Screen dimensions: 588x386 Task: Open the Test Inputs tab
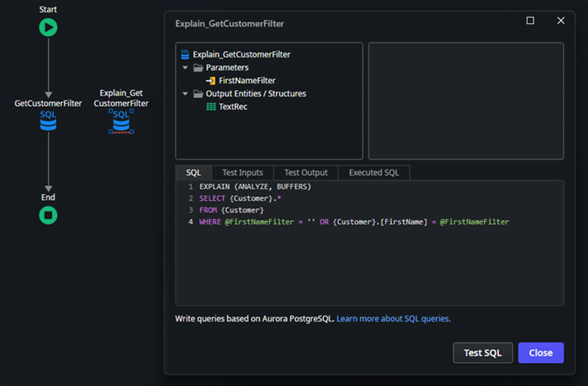click(242, 173)
